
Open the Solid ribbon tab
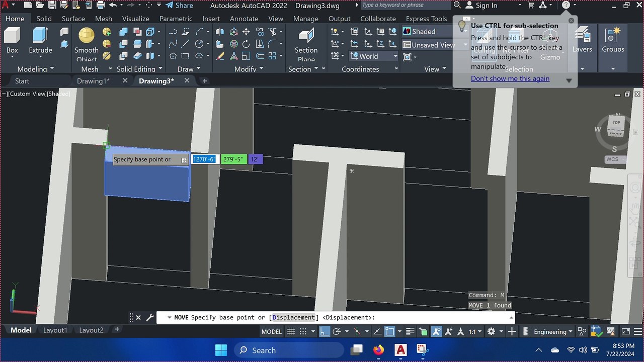44,19
